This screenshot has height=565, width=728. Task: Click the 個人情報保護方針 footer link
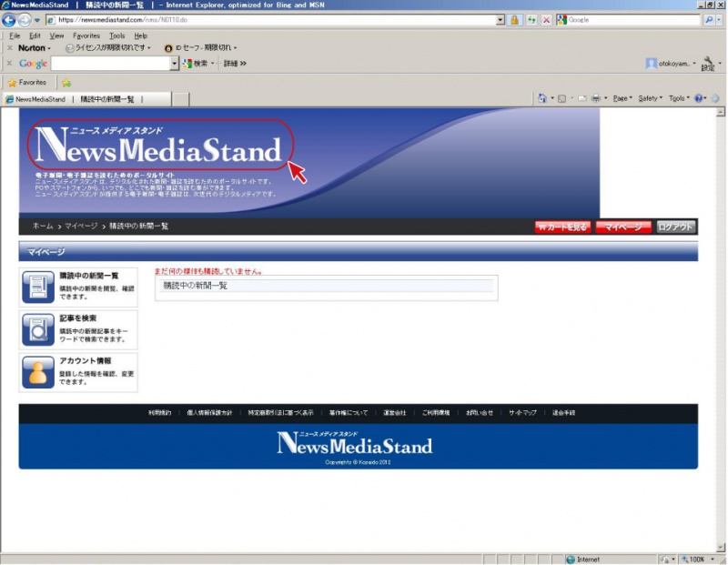pos(209,413)
